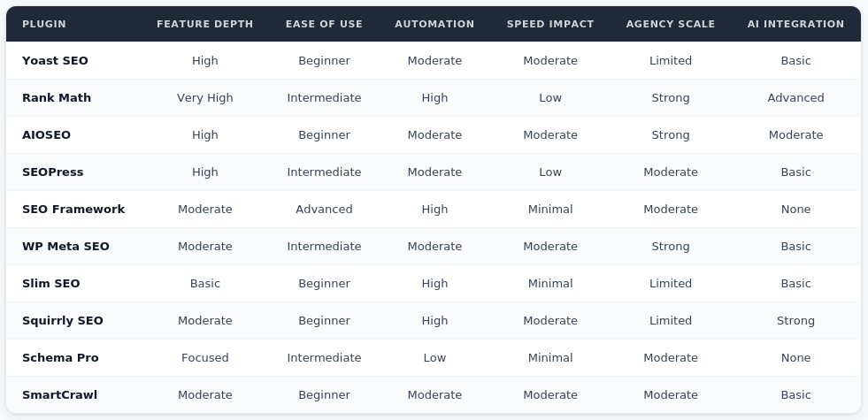The height and width of the screenshot is (420, 868).
Task: Click SEO Framework's Moderate feature depth
Action: [x=204, y=209]
